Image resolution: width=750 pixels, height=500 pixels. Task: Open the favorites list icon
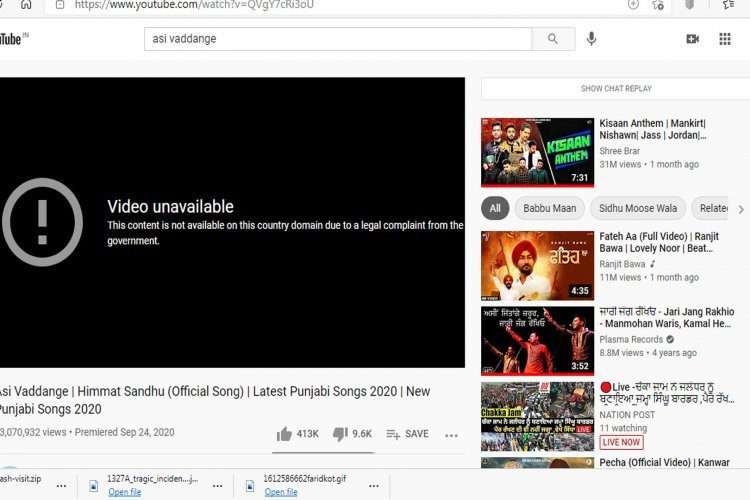pyautogui.click(x=728, y=5)
